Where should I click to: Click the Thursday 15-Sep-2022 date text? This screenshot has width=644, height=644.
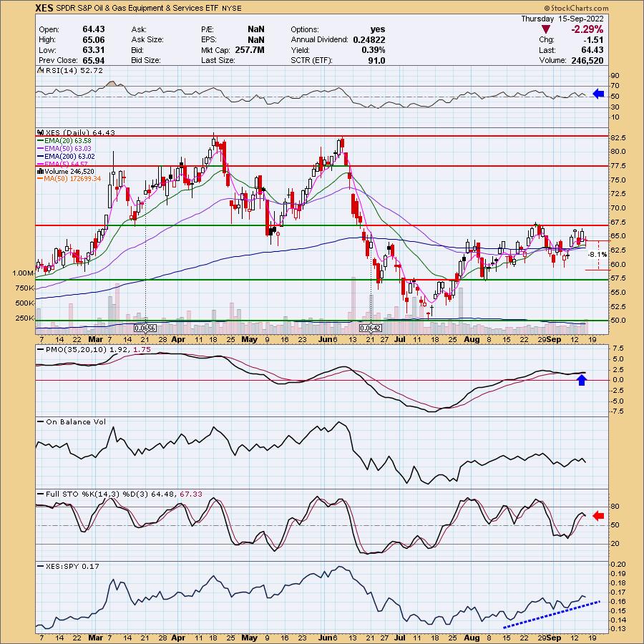pos(562,19)
